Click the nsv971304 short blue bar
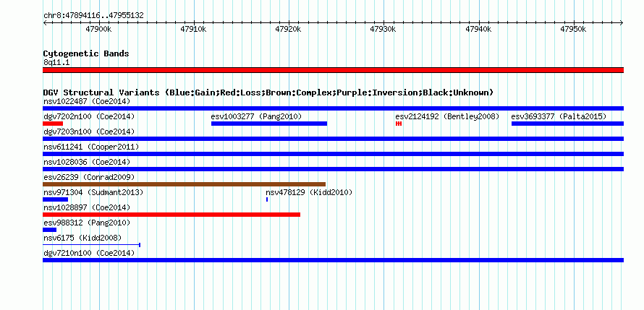 point(56,199)
